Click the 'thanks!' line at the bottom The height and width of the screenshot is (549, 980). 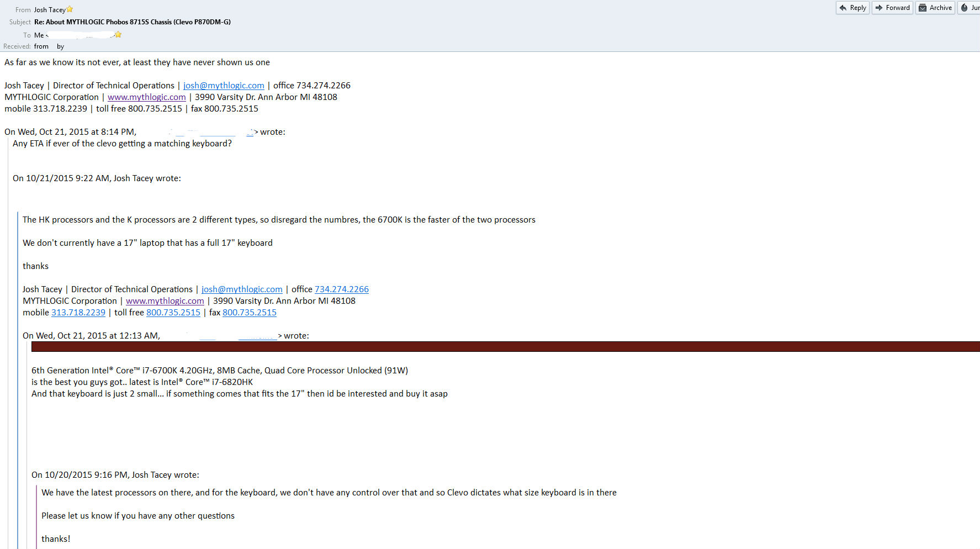tap(56, 539)
